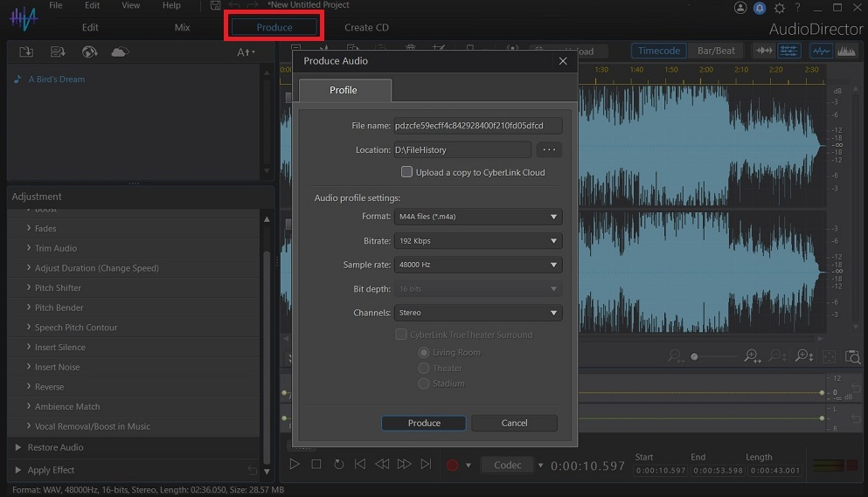The width and height of the screenshot is (868, 497).
Task: Open the Channels dropdown showing Stereo
Action: point(478,313)
